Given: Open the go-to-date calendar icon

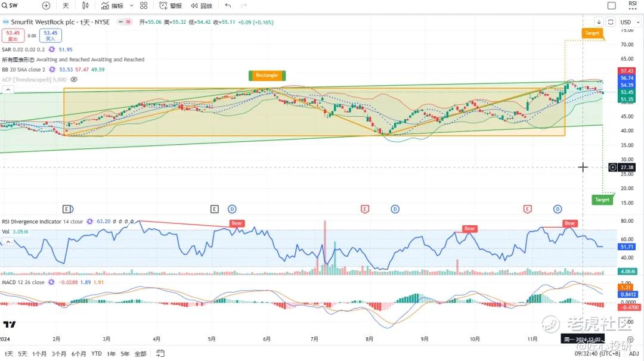Looking at the screenshot, I should tap(160, 353).
